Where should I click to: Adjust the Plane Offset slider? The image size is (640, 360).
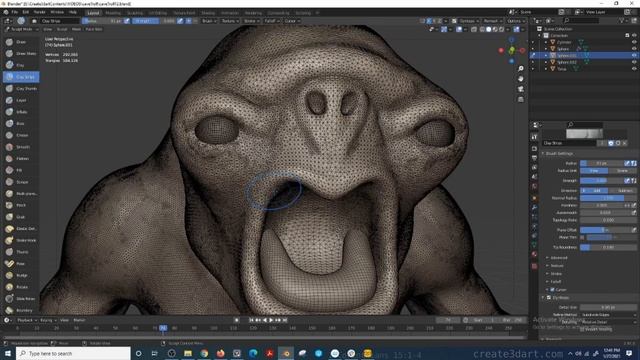(605, 230)
